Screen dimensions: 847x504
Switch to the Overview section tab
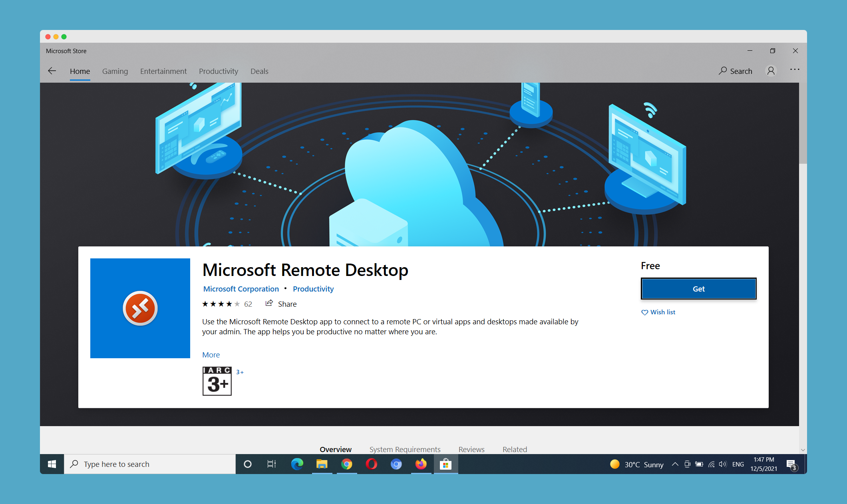336,449
